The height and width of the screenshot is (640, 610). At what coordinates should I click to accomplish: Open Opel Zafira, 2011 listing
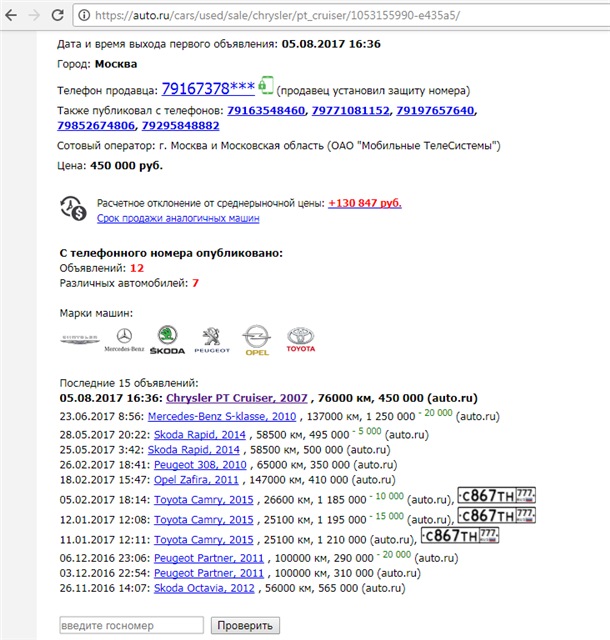pos(196,480)
